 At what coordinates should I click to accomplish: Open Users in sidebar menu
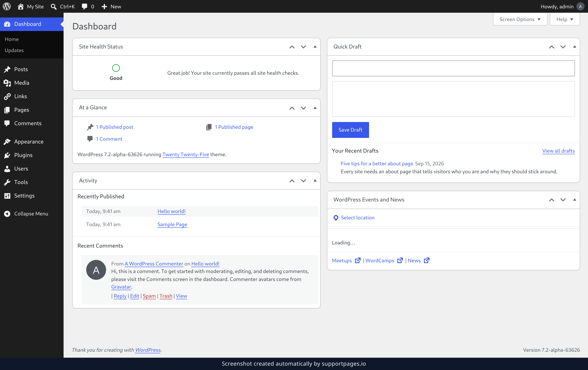point(32,169)
